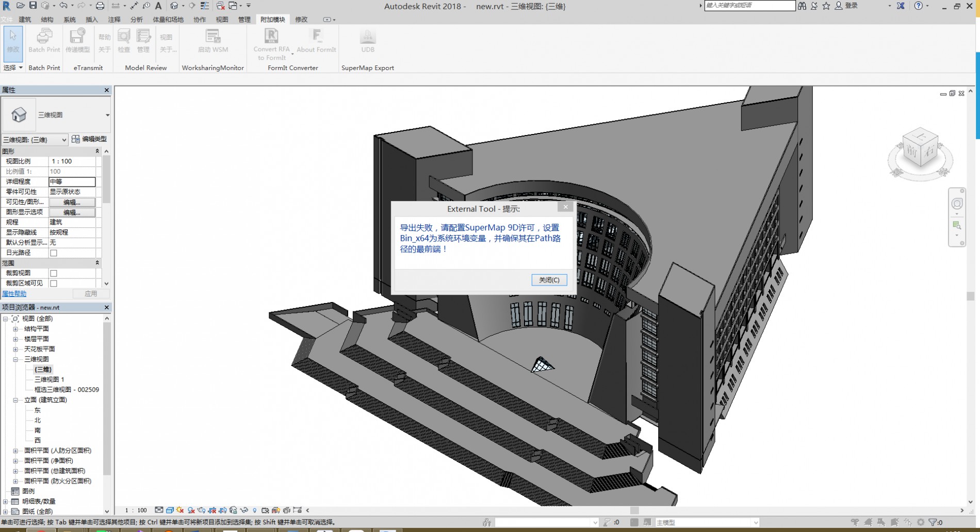Screen dimensions: 980x532
Task: Open the 三维视图: {三维} instance dropdown
Action: point(35,140)
